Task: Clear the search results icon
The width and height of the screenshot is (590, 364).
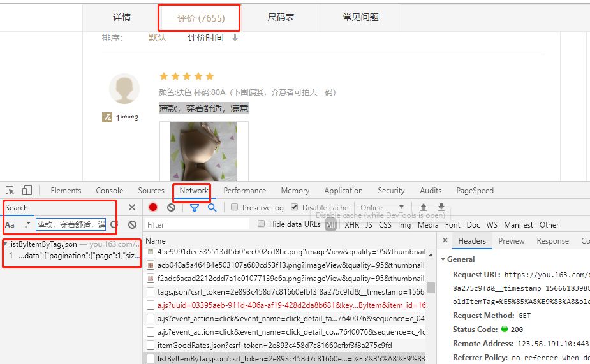Action: pos(132,225)
